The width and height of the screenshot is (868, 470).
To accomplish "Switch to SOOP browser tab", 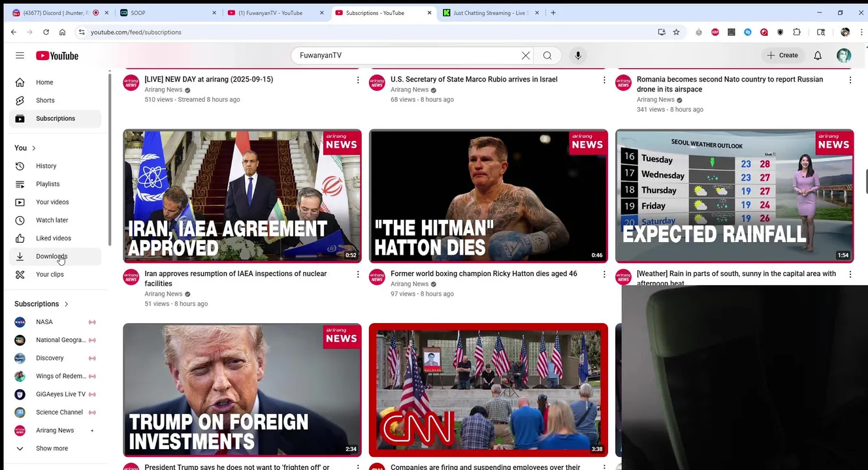I will pyautogui.click(x=167, y=12).
